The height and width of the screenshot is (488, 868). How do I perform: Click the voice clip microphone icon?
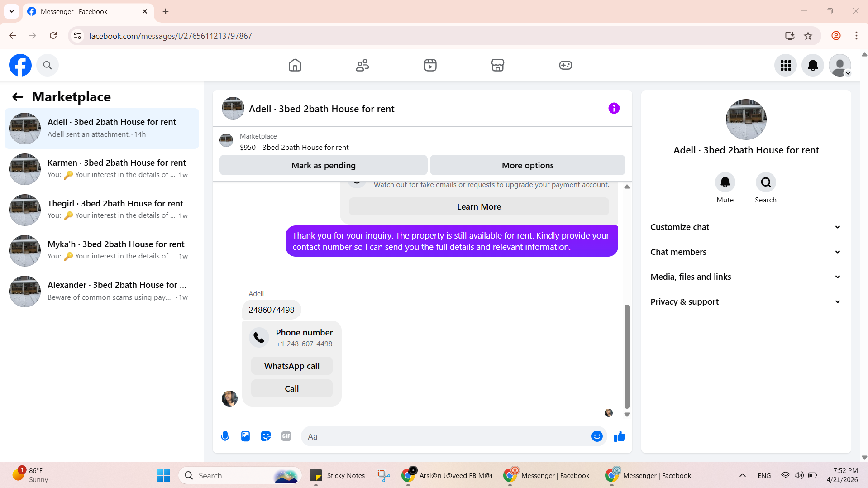coord(225,436)
